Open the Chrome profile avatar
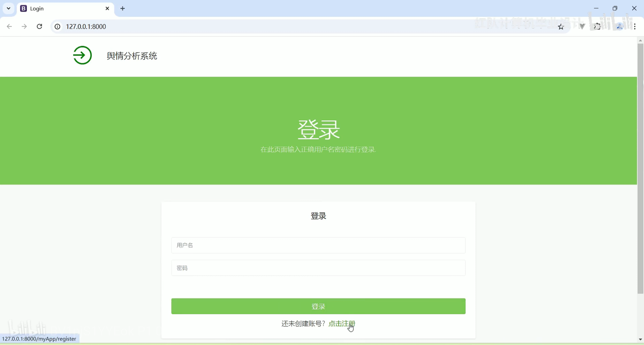This screenshot has width=644, height=345. [x=619, y=27]
